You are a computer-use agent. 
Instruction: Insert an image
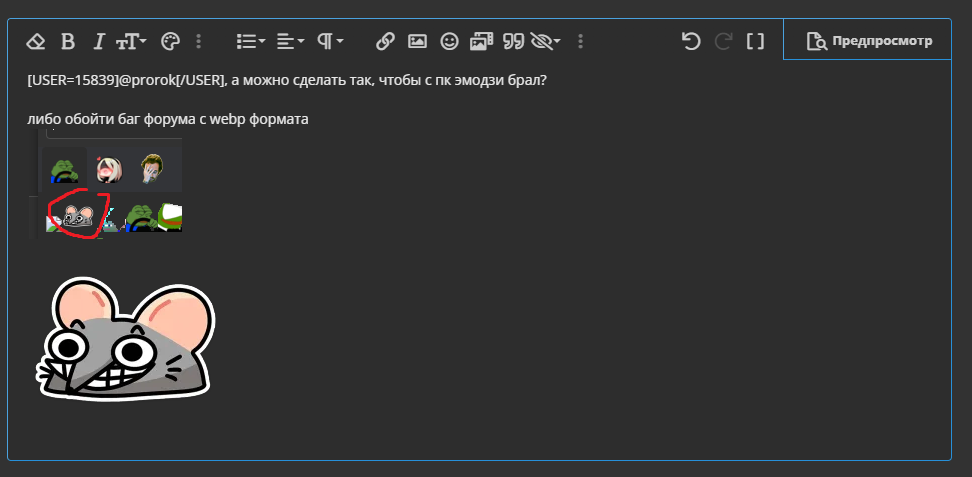417,42
